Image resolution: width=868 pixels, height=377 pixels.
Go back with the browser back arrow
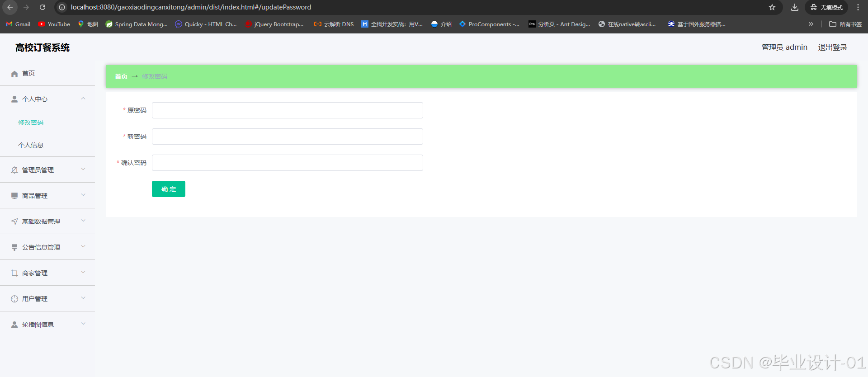click(x=10, y=7)
